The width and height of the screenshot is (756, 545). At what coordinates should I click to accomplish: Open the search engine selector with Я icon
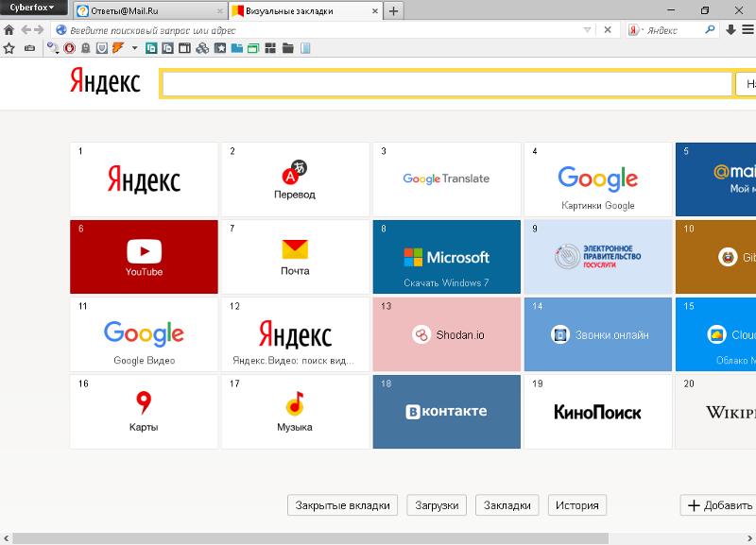[x=635, y=30]
